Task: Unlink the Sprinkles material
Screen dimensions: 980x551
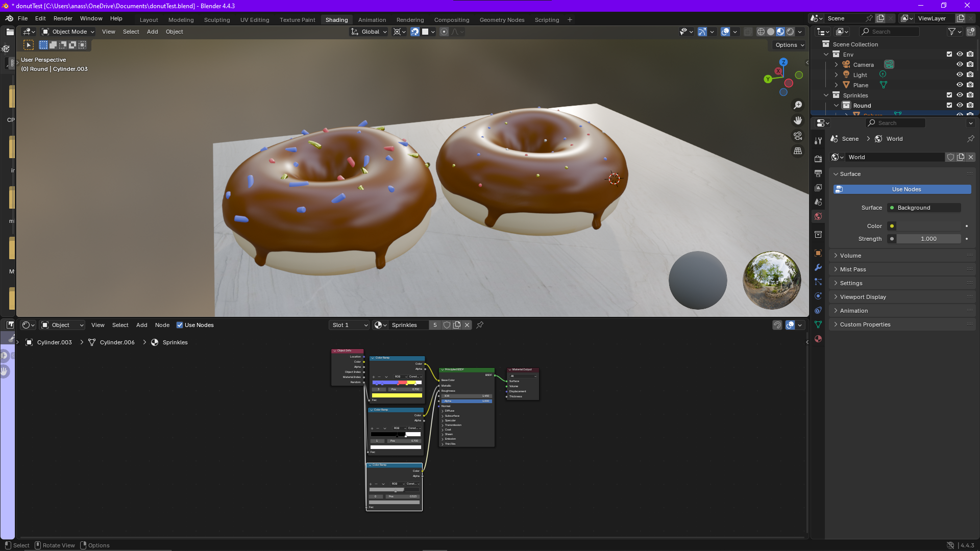Action: click(x=467, y=325)
